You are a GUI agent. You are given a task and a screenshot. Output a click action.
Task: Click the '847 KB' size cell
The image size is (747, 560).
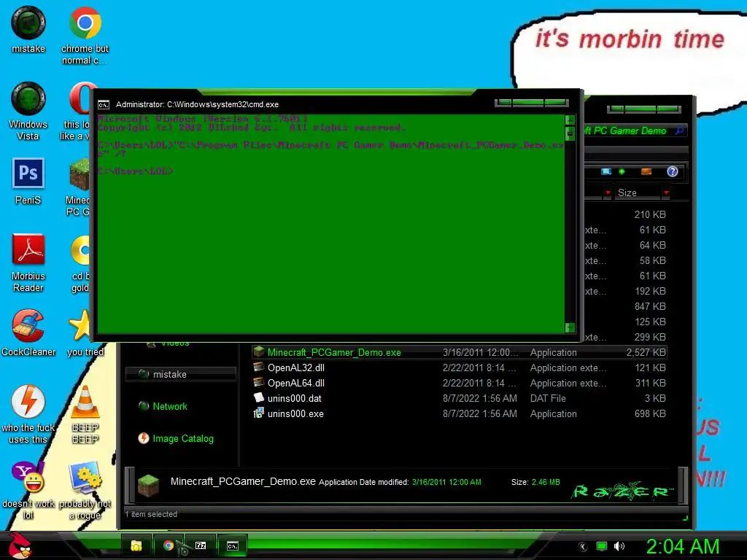(650, 307)
